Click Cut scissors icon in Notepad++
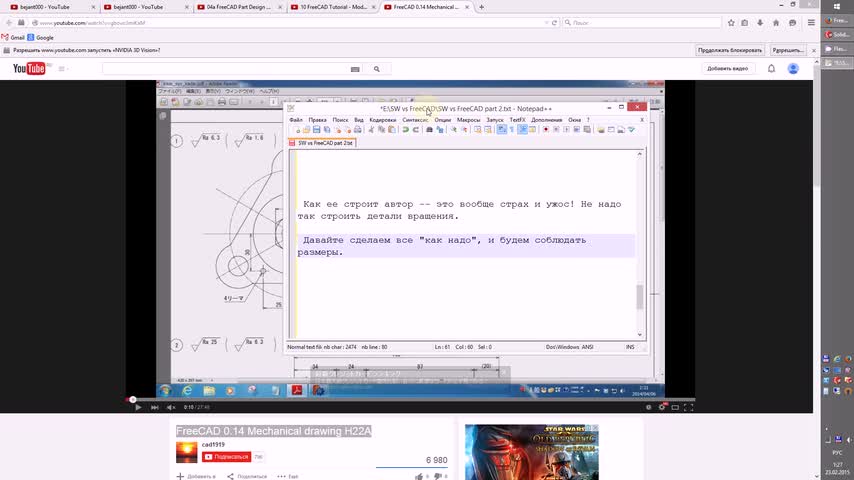This screenshot has height=480, width=854. [x=371, y=130]
